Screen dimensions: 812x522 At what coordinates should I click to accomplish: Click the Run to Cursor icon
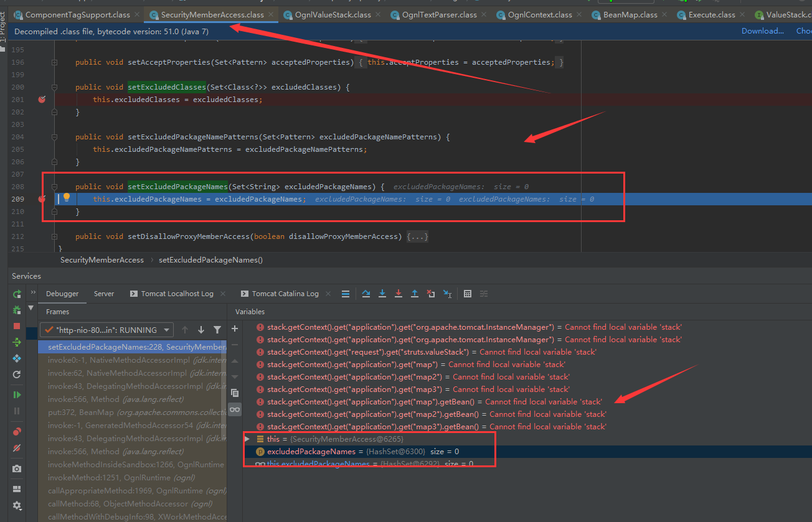pyautogui.click(x=447, y=294)
